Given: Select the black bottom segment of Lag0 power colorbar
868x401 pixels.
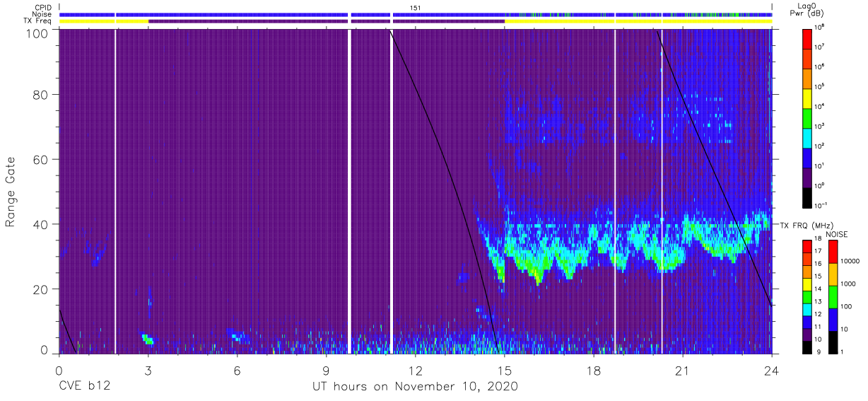Looking at the screenshot, I should [x=808, y=197].
